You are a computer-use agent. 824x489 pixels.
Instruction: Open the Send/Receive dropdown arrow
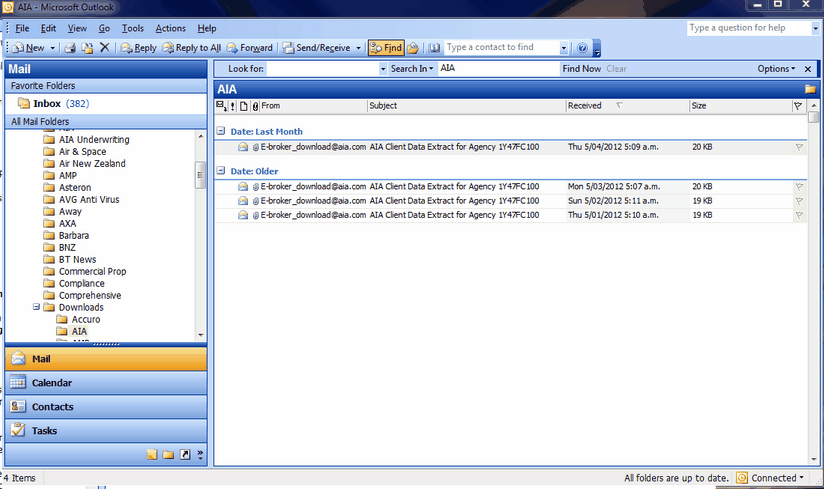358,48
